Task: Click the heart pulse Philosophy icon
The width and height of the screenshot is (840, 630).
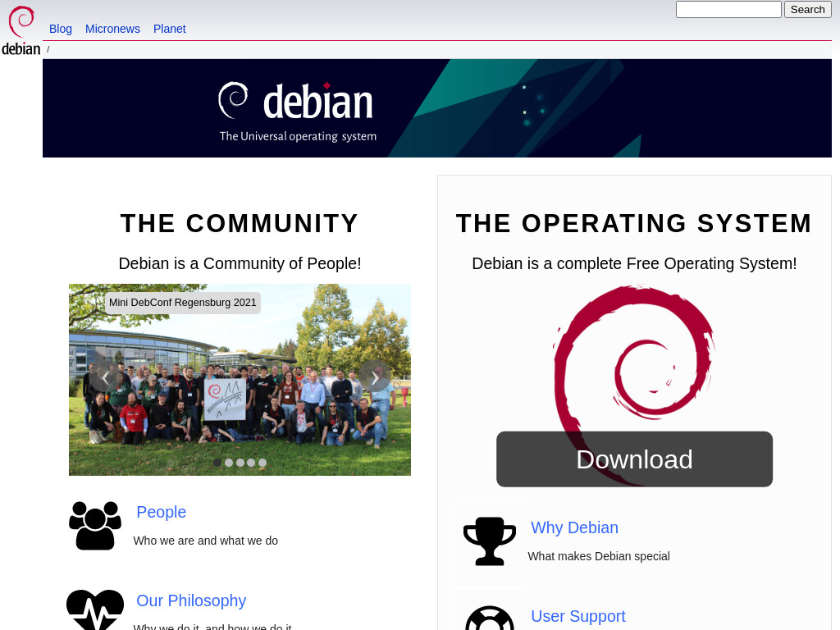Action: pos(95,609)
